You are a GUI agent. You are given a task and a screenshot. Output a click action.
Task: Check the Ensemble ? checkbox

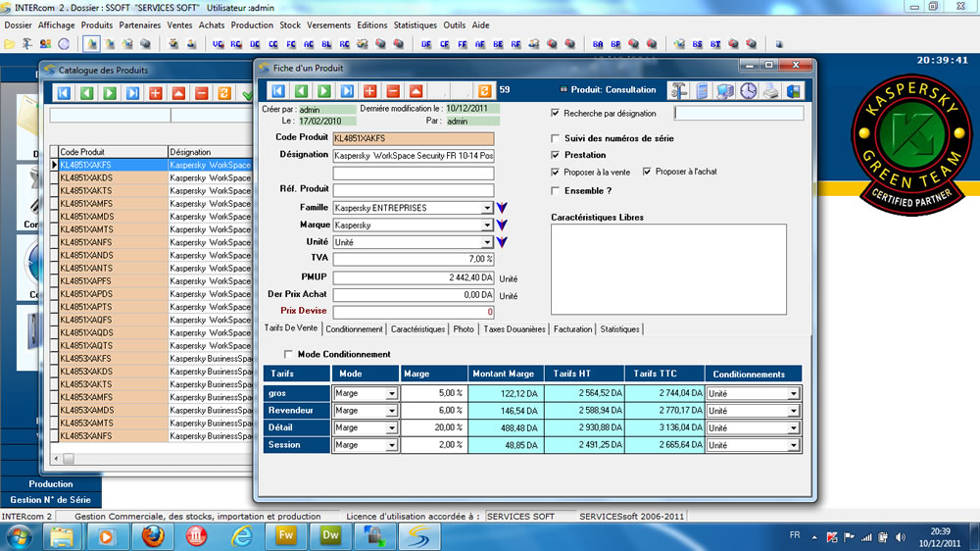555,191
